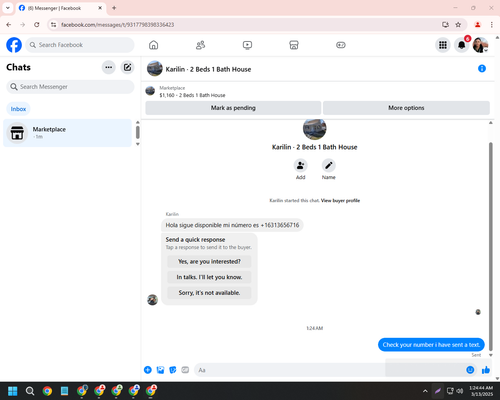Send quick reply "In talks. I'll let you know."

click(209, 277)
